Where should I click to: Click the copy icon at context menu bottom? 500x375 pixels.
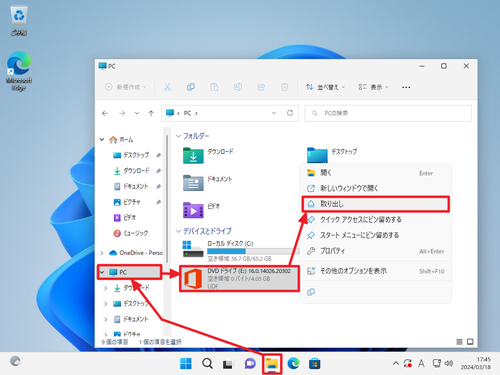(311, 292)
